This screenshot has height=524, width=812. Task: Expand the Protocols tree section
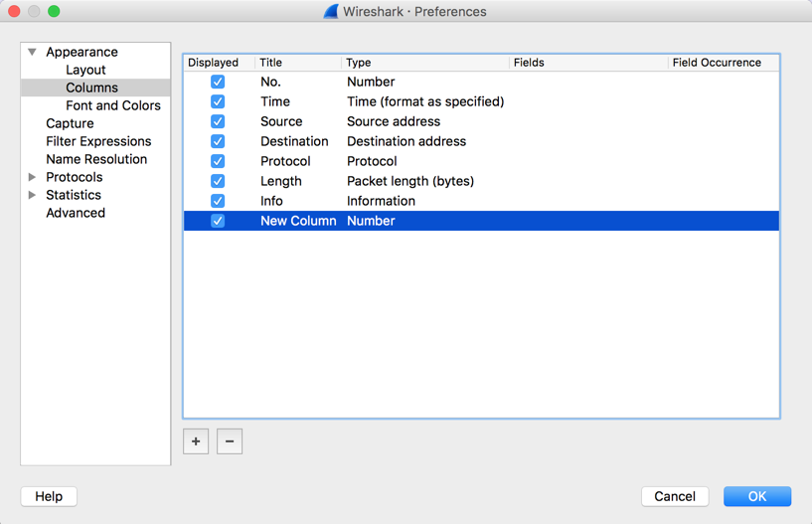point(32,177)
